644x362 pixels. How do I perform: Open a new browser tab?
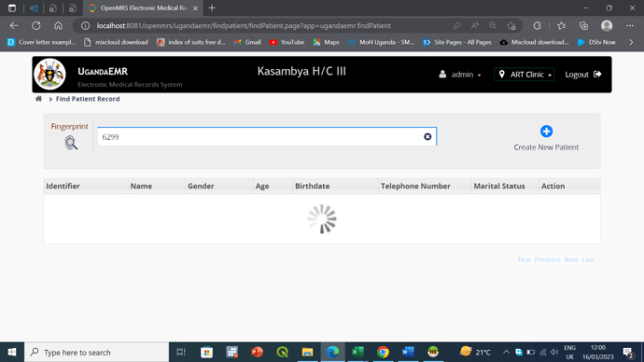pyautogui.click(x=212, y=7)
